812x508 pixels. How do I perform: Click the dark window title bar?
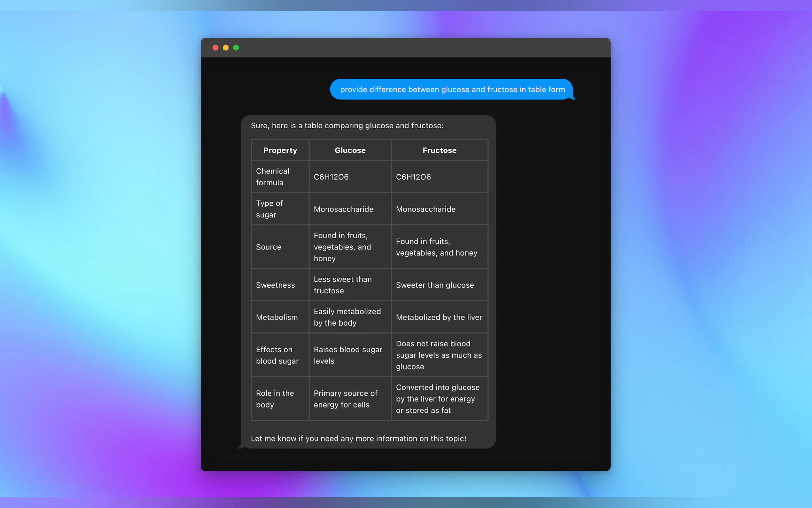(405, 48)
